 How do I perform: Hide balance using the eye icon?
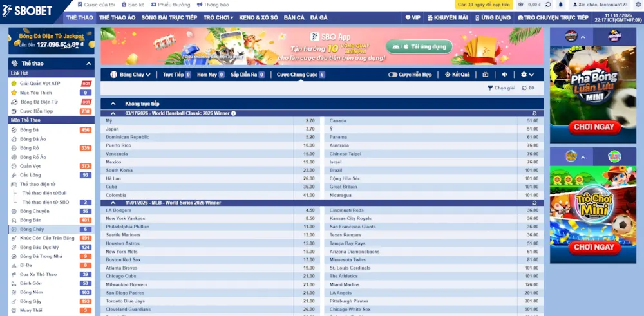point(520,5)
